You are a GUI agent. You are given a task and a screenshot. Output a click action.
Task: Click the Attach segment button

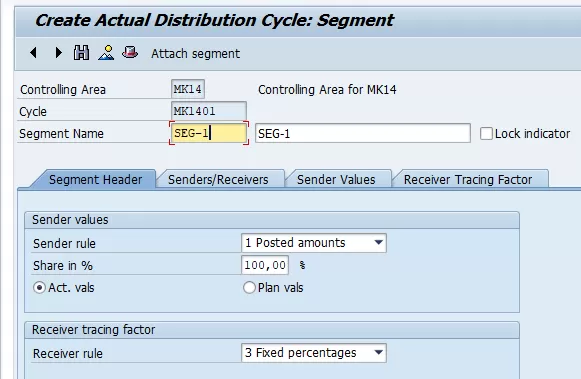coord(195,54)
